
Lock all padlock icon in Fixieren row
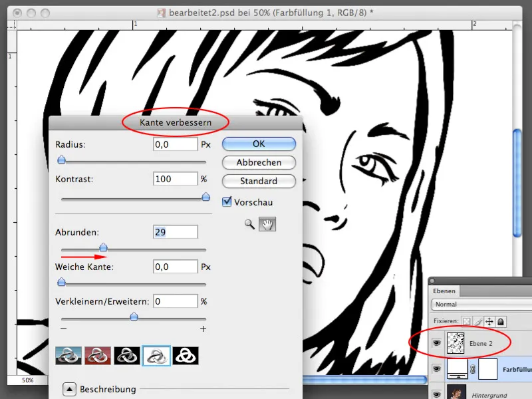[501, 321]
